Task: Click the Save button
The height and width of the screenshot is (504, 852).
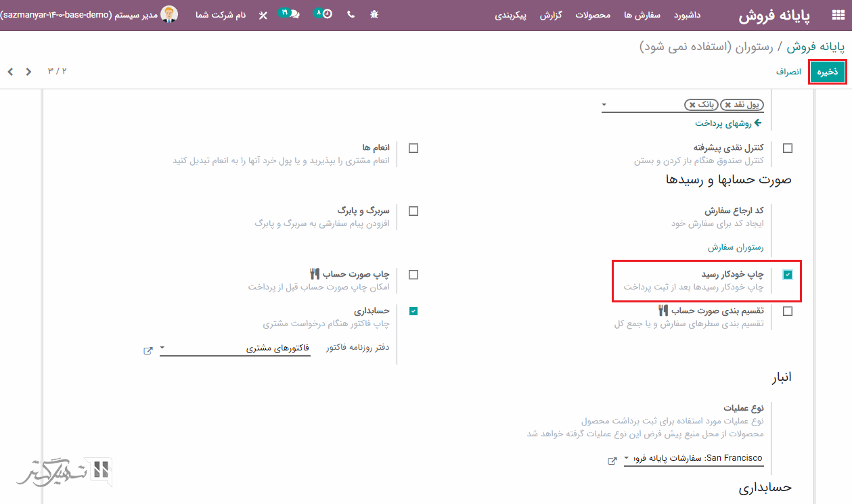Action: 827,72
